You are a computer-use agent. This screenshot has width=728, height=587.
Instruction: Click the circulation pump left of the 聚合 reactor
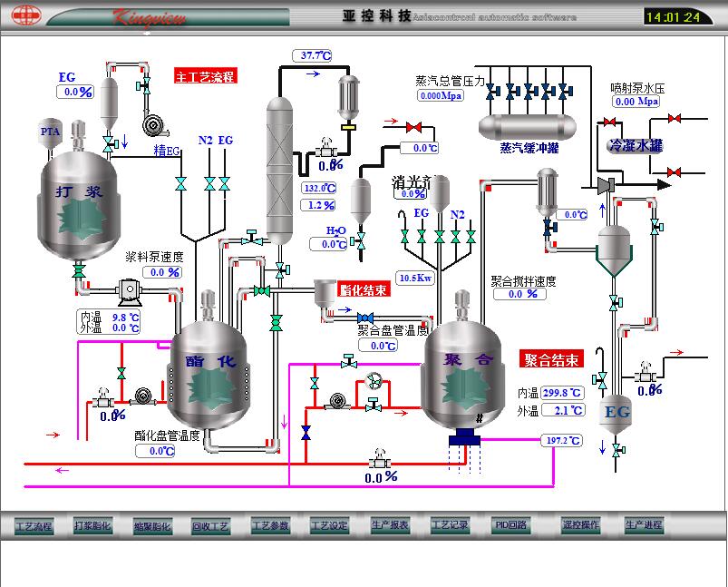coord(337,402)
